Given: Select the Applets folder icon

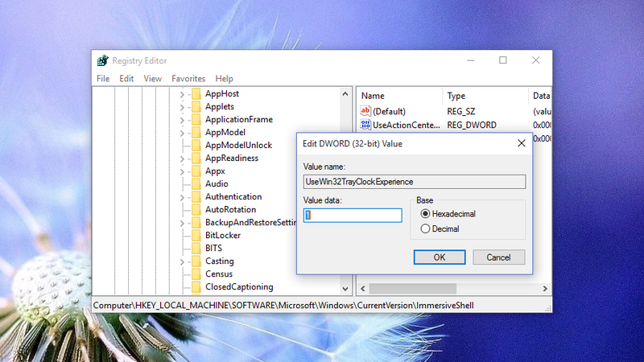Looking at the screenshot, I should (196, 107).
